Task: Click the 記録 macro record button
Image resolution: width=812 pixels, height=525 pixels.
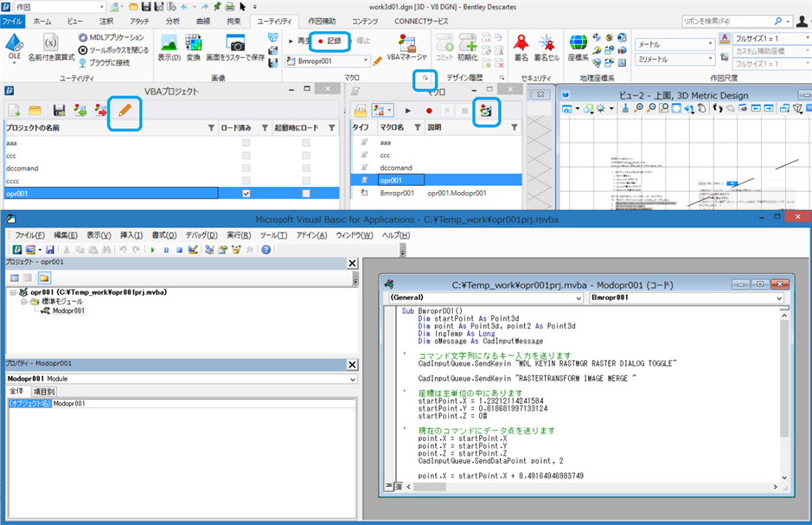Action: (x=329, y=41)
